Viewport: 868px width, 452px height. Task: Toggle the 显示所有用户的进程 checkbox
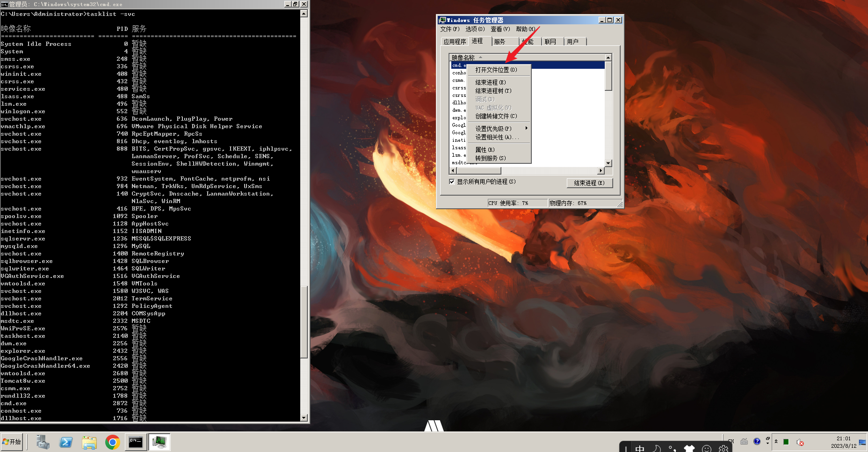click(x=452, y=182)
